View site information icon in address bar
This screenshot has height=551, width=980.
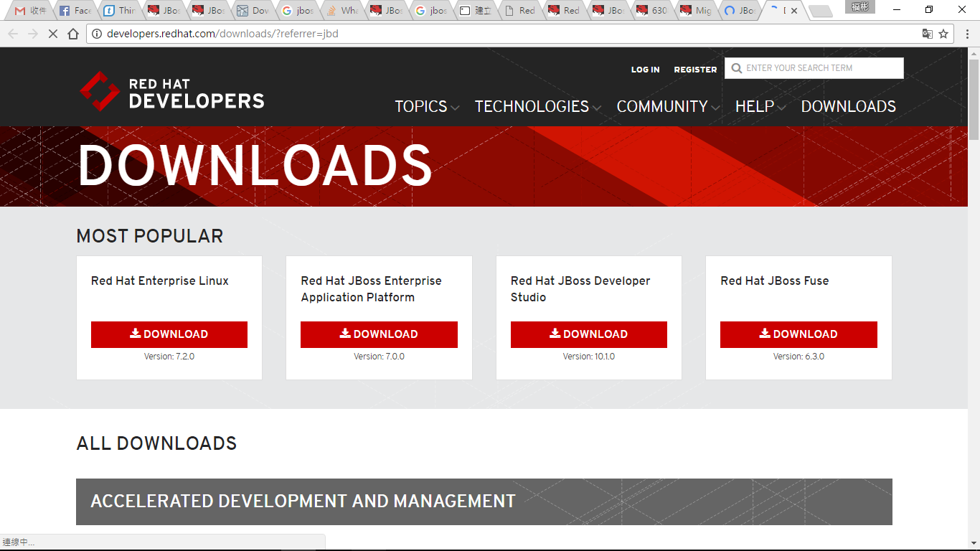point(98,34)
